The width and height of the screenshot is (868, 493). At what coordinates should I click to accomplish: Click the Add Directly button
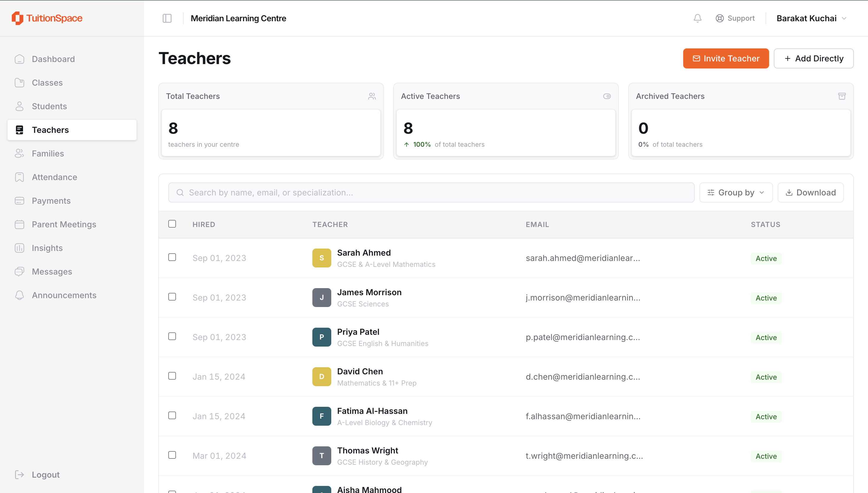813,58
